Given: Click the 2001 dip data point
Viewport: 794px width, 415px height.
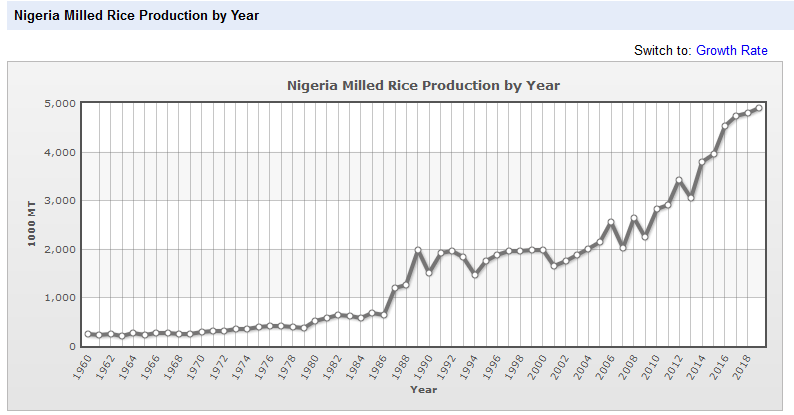Looking at the screenshot, I should click(x=554, y=266).
